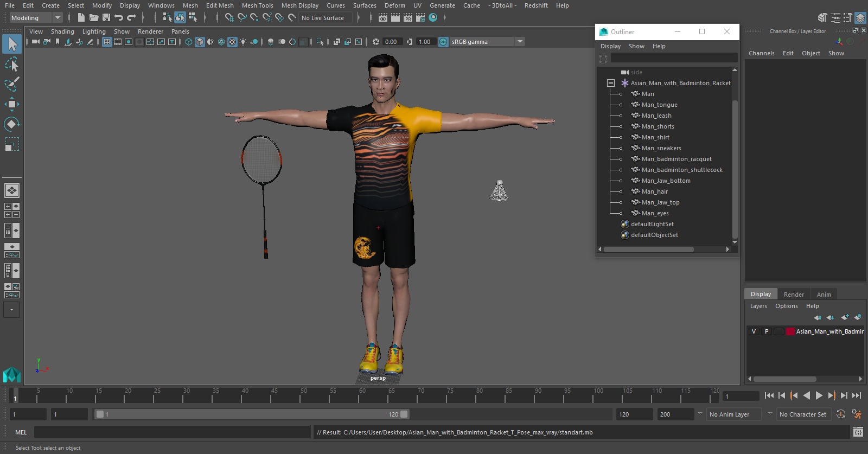Snap to grids icon
This screenshot has width=868, height=454.
point(229,18)
